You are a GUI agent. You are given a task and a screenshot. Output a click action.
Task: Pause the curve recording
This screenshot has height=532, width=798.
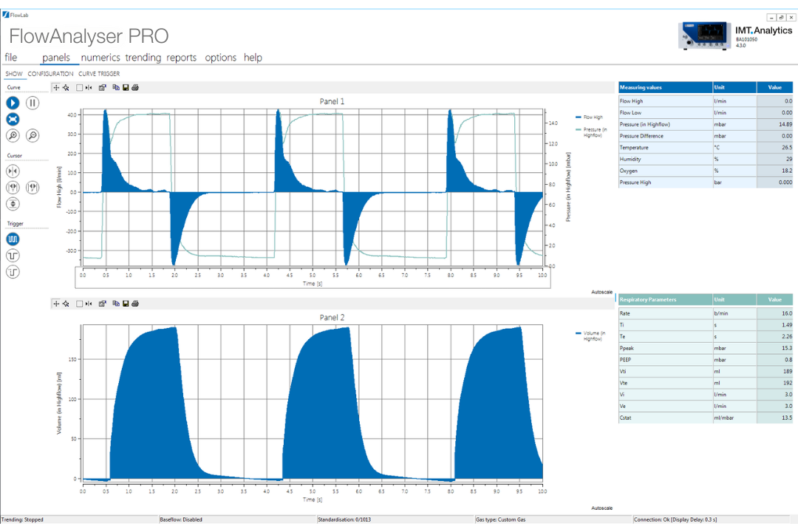[33, 103]
